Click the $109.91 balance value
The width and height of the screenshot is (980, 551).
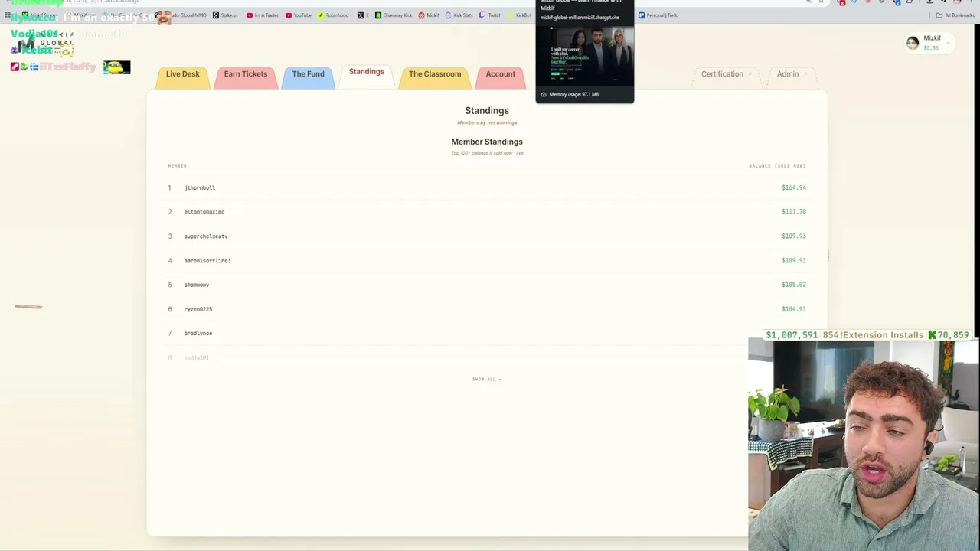pyautogui.click(x=794, y=261)
